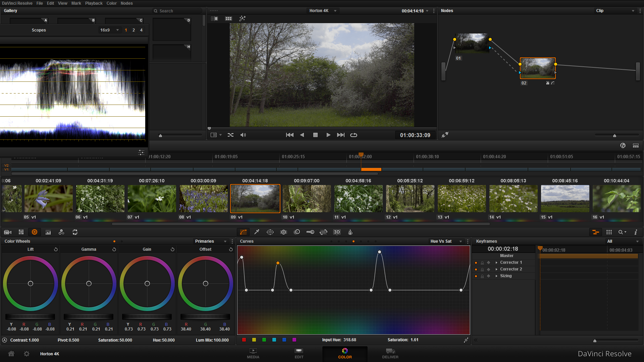The width and height of the screenshot is (644, 362).
Task: Show the Keyframes palette icon
Action: pos(596,232)
